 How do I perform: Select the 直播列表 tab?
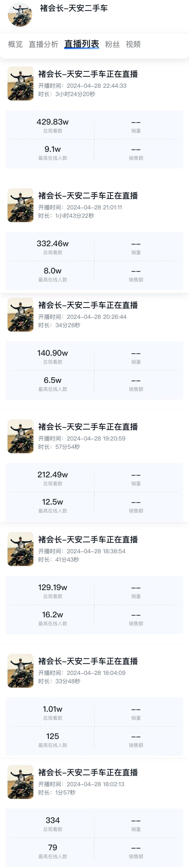point(82,44)
